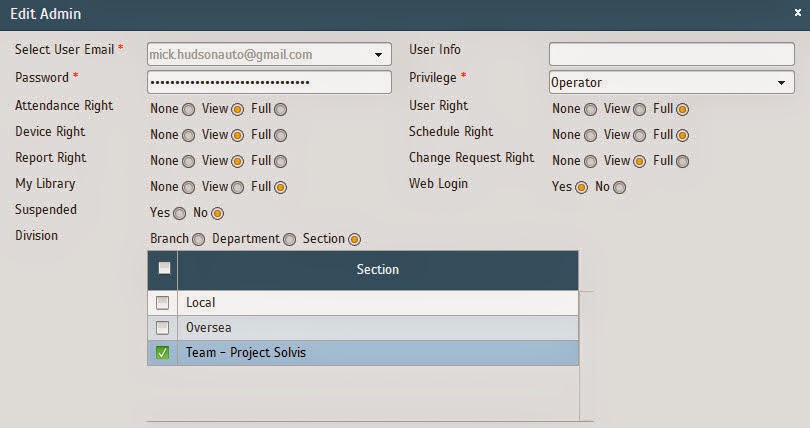Set Report Right to None

(x=188, y=161)
